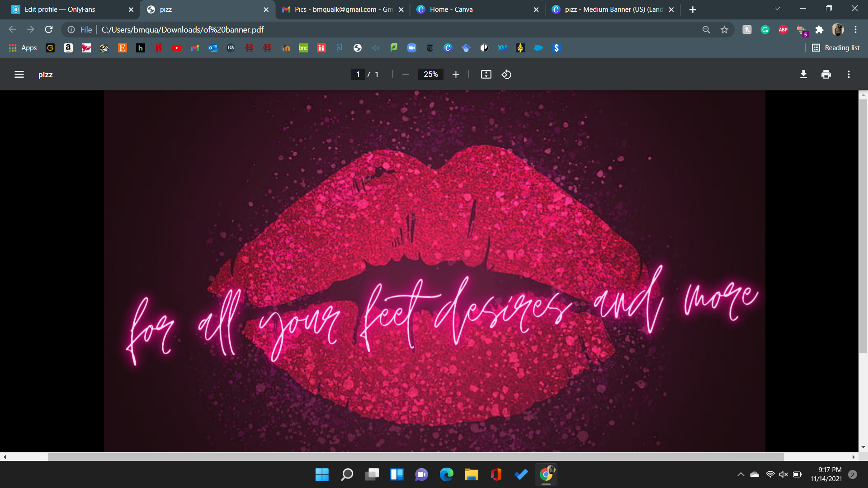Open the Grammarly extension
Viewport: 868px width, 488px height.
pos(765,29)
